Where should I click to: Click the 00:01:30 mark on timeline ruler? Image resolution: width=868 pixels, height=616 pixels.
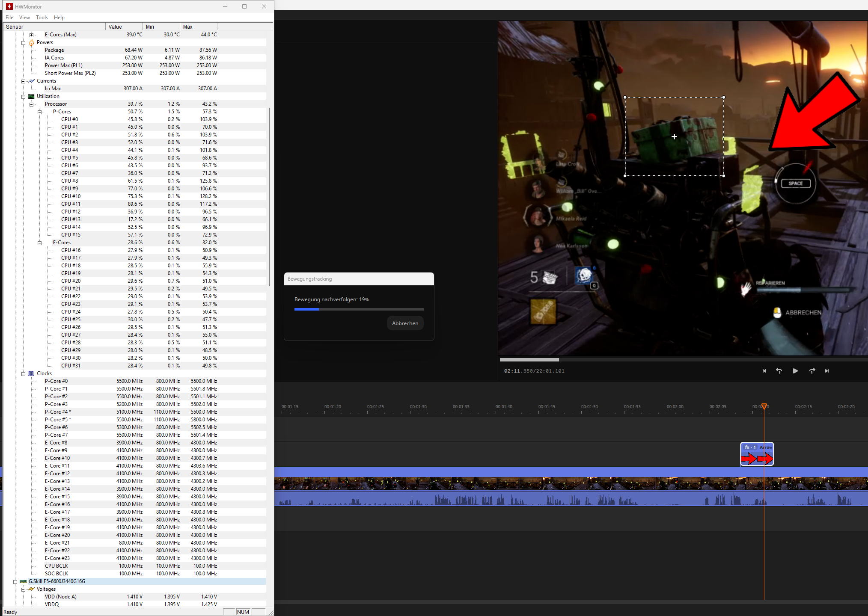click(418, 406)
